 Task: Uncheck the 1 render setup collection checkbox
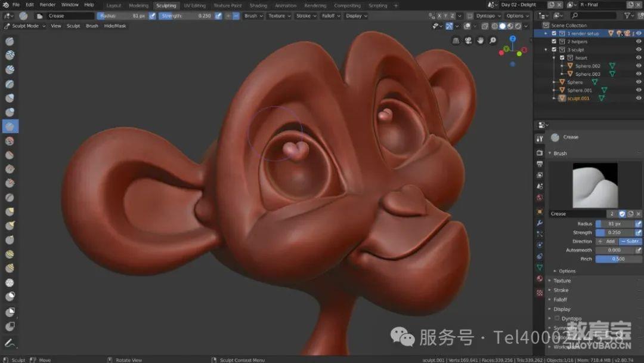point(554,33)
